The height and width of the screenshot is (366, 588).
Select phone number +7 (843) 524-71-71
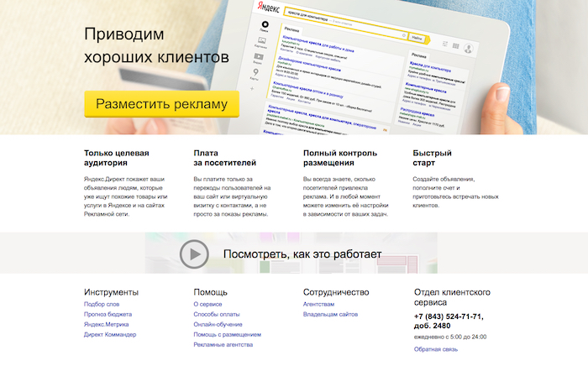(449, 316)
